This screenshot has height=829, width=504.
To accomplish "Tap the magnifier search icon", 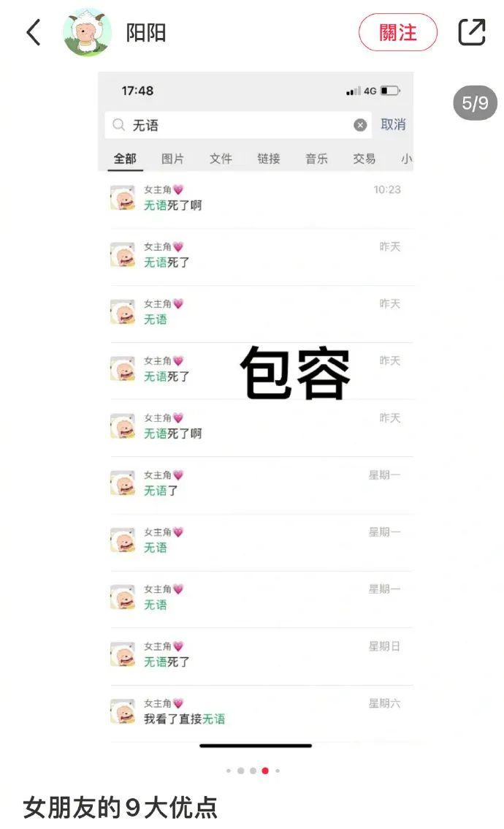I will [x=118, y=125].
